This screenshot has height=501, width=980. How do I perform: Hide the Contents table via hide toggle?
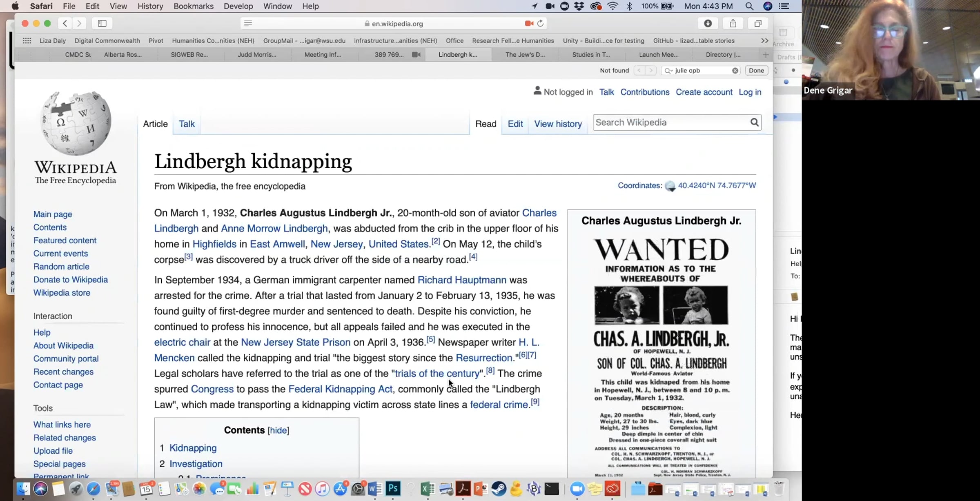(278, 430)
